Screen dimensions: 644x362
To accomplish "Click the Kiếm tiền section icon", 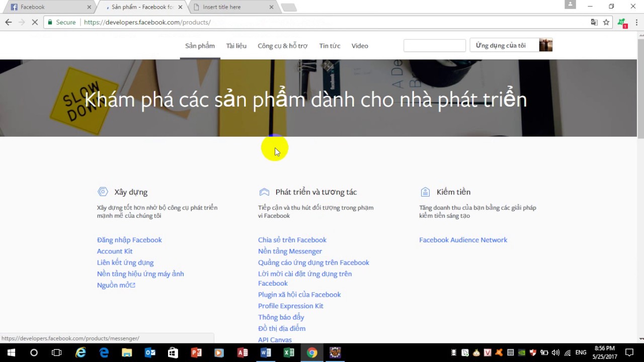I will 425,192.
